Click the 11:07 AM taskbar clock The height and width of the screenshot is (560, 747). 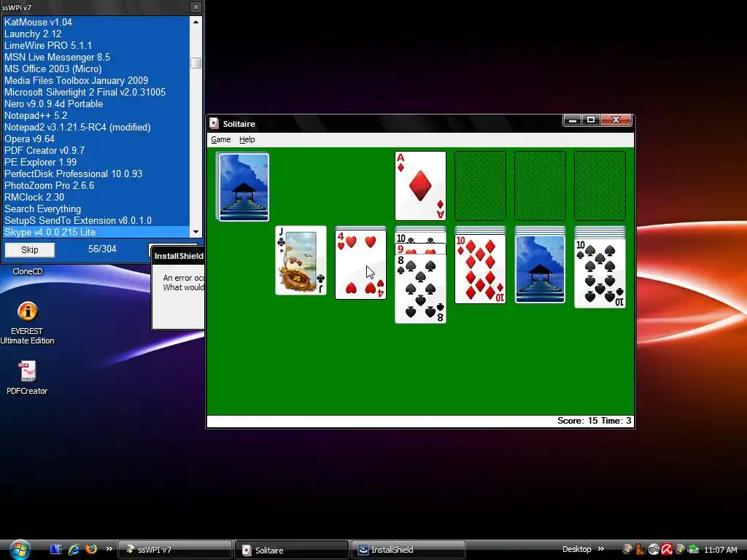point(720,550)
